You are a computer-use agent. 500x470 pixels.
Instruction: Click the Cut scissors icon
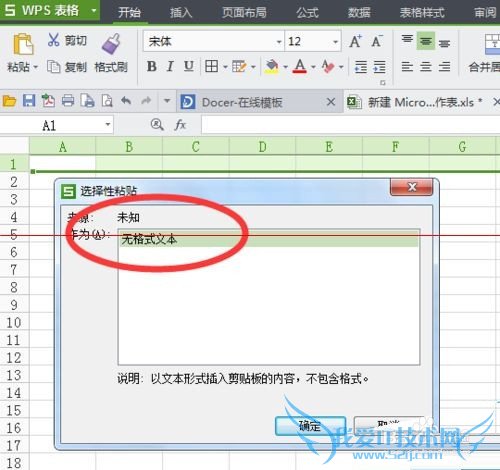click(53, 40)
